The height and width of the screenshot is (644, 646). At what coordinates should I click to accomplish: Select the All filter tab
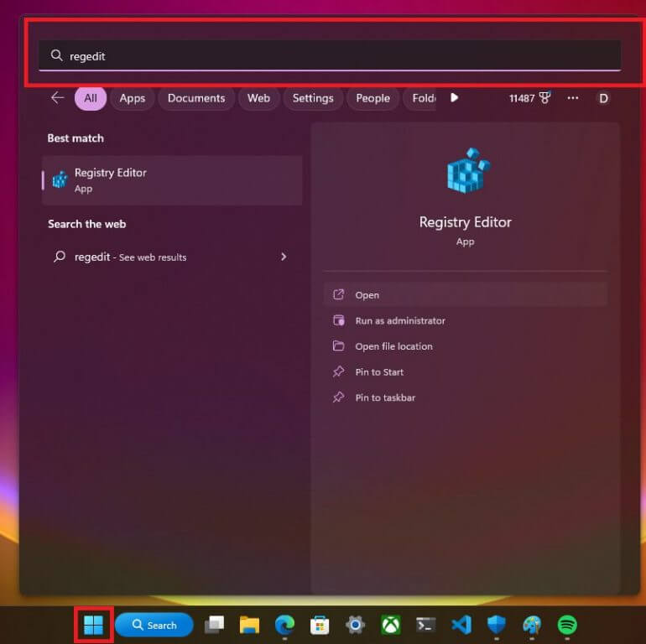(x=91, y=98)
